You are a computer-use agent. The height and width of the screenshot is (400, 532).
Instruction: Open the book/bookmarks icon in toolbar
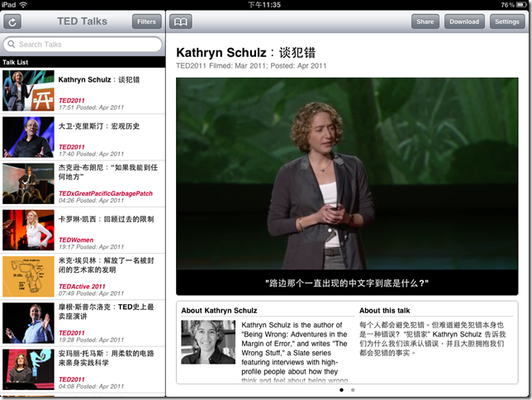tap(180, 21)
